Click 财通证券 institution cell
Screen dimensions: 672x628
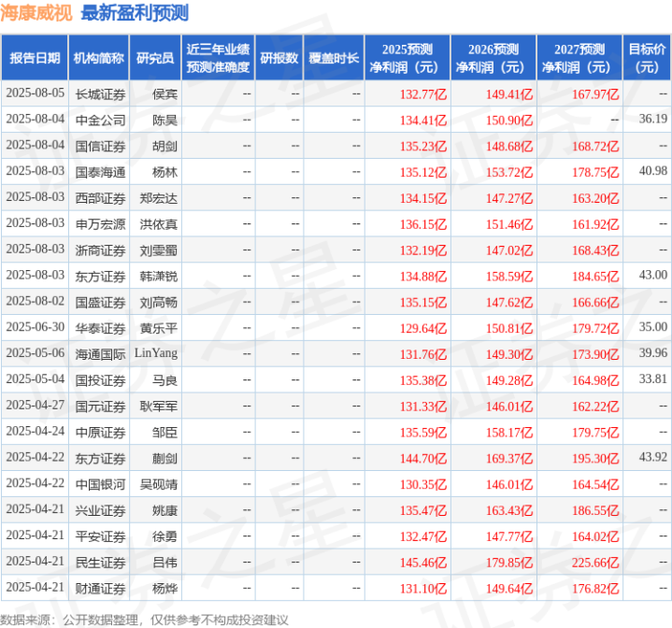(100, 589)
